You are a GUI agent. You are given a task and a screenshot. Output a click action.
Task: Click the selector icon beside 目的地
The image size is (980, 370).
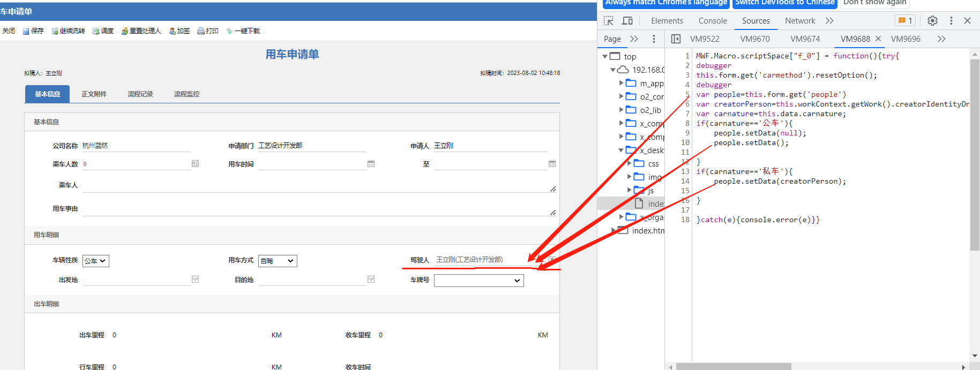click(x=371, y=279)
